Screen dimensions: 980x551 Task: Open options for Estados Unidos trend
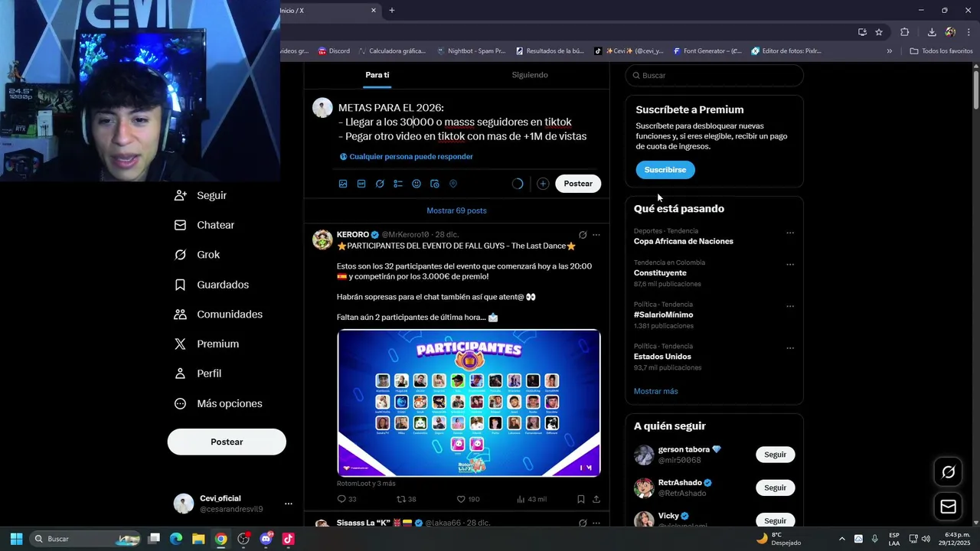(x=790, y=348)
